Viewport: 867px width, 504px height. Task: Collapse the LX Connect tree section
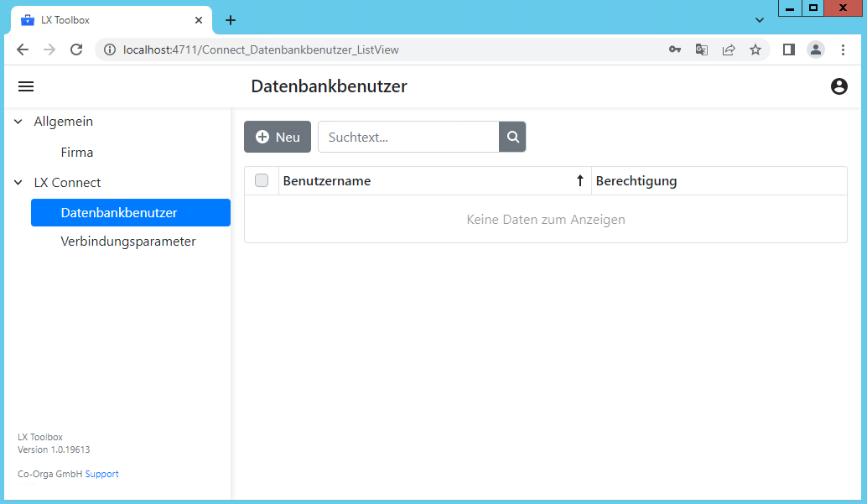(18, 183)
